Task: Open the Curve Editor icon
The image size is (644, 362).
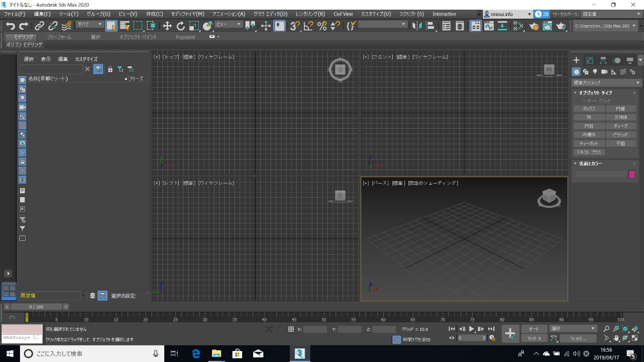Action: coord(489,26)
